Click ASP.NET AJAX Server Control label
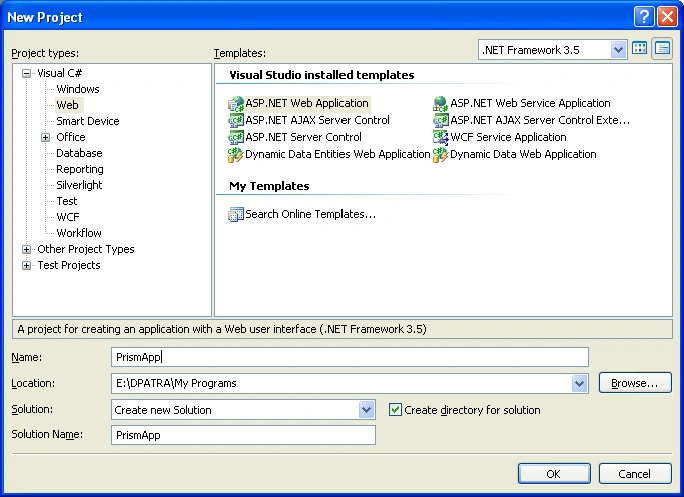Viewport: 684px width, 497px height. 317,120
